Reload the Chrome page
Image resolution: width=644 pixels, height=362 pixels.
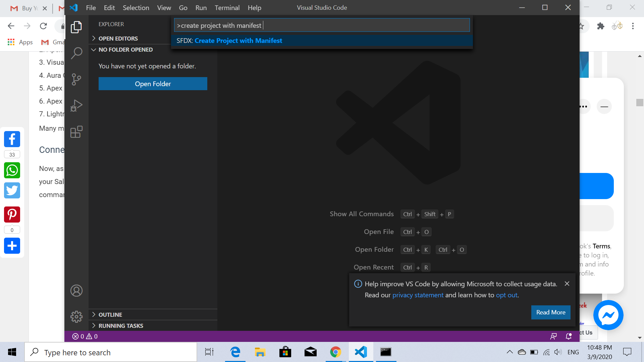click(x=43, y=26)
